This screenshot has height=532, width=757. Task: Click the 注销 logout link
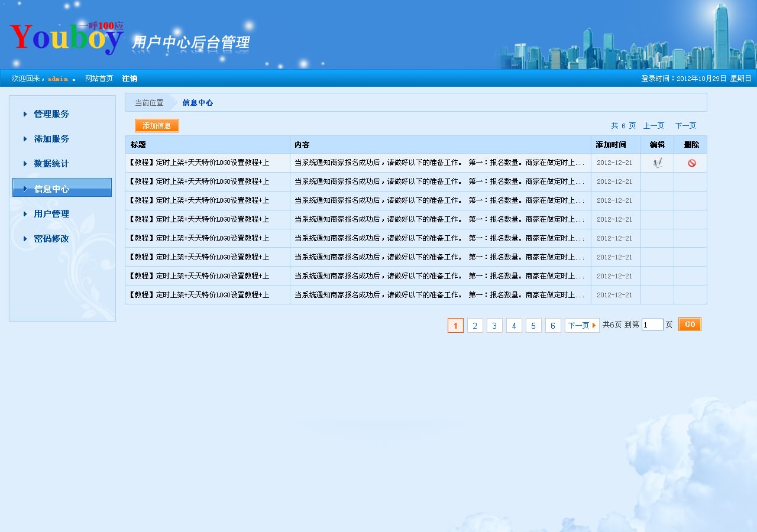(x=130, y=79)
